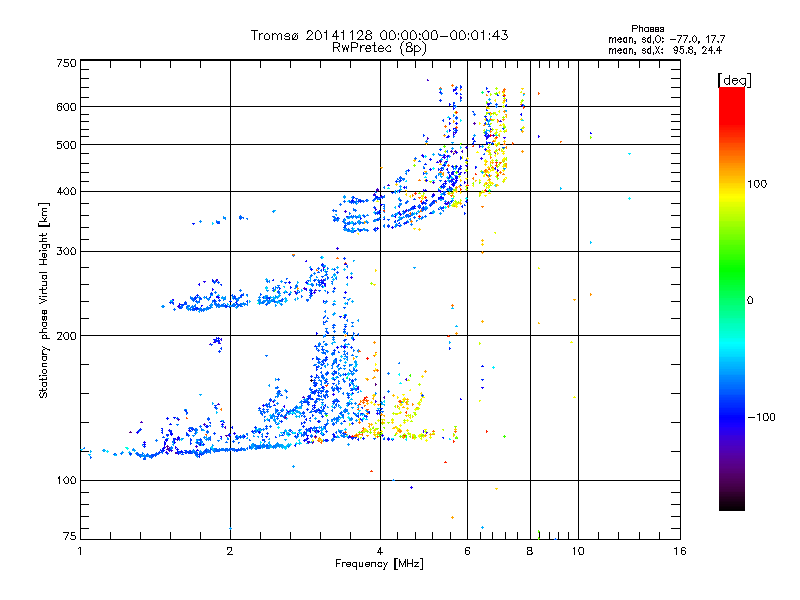Screen dimensions: 800x600
Task: Click the plot title 'Tromsø 20141128 00:00:00-00:01:43'
Action: (x=379, y=35)
